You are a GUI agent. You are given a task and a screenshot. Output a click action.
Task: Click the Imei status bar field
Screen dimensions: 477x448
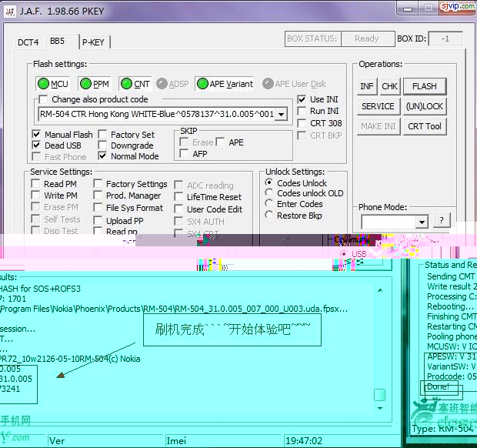coord(224,440)
